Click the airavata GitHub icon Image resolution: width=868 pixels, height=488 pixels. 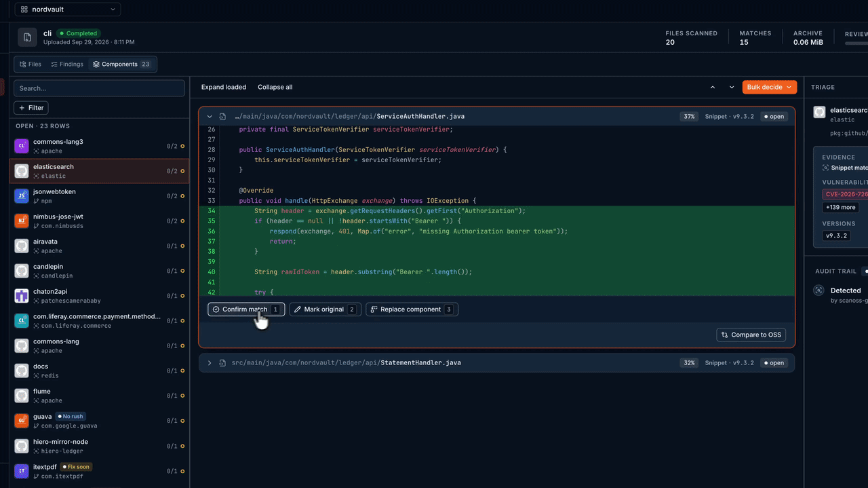point(22,246)
